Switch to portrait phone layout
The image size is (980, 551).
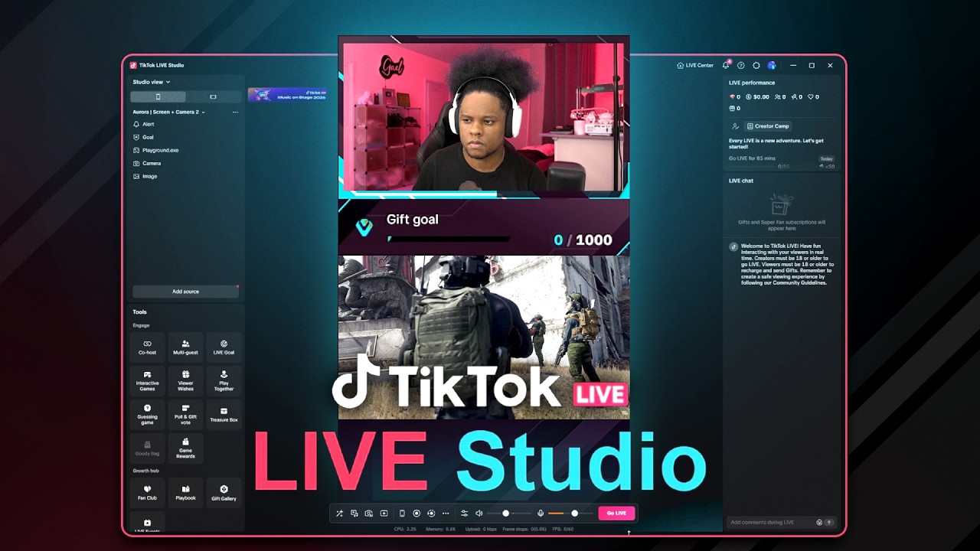(158, 97)
